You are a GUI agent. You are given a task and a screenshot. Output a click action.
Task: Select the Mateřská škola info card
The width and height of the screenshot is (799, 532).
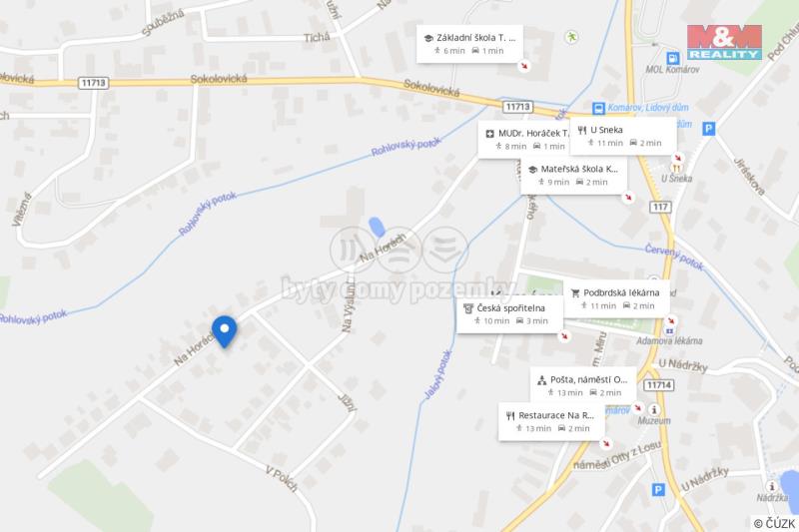(573, 175)
